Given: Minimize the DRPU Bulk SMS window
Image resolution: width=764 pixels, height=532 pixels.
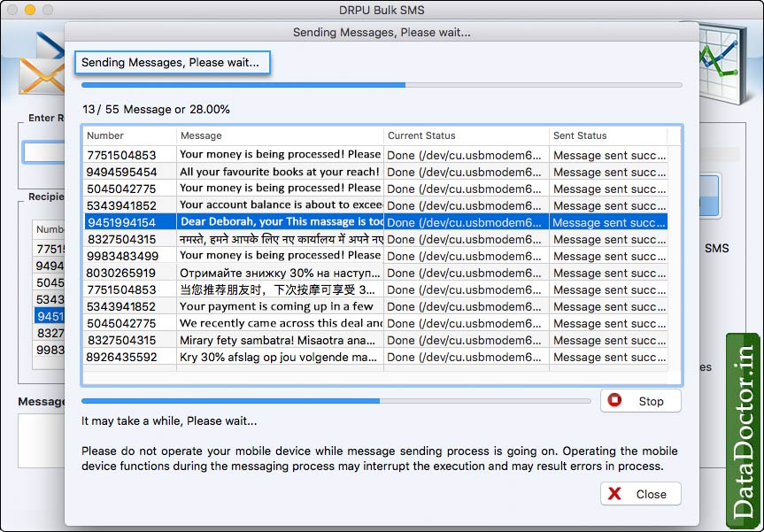Looking at the screenshot, I should tap(30, 10).
